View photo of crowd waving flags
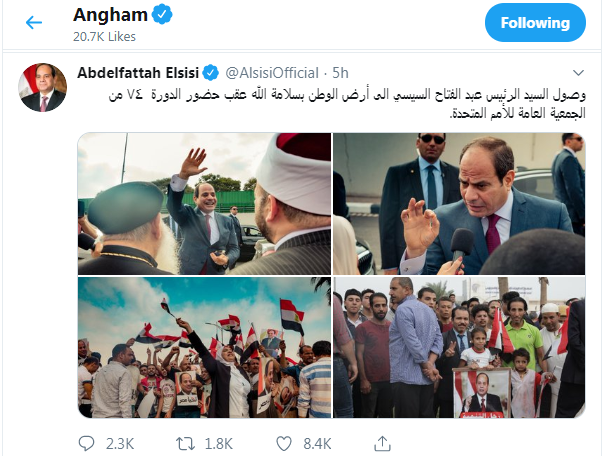Viewport: 603px width, 456px height. pyautogui.click(x=204, y=347)
